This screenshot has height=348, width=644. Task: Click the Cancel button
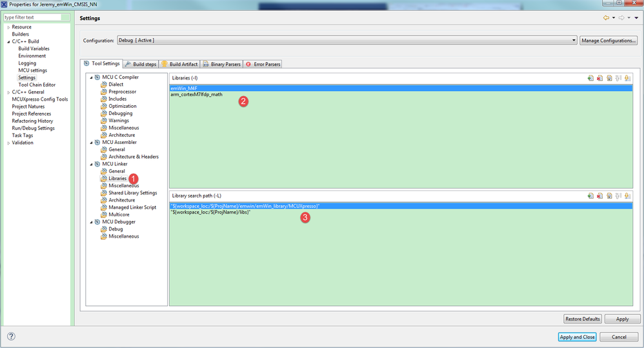click(619, 337)
